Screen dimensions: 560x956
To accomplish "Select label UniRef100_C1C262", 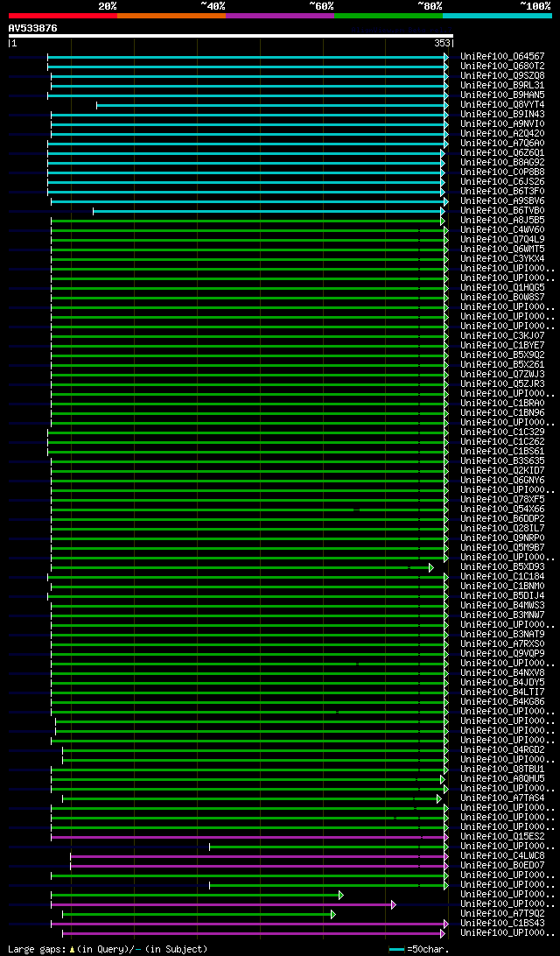I will (503, 442).
